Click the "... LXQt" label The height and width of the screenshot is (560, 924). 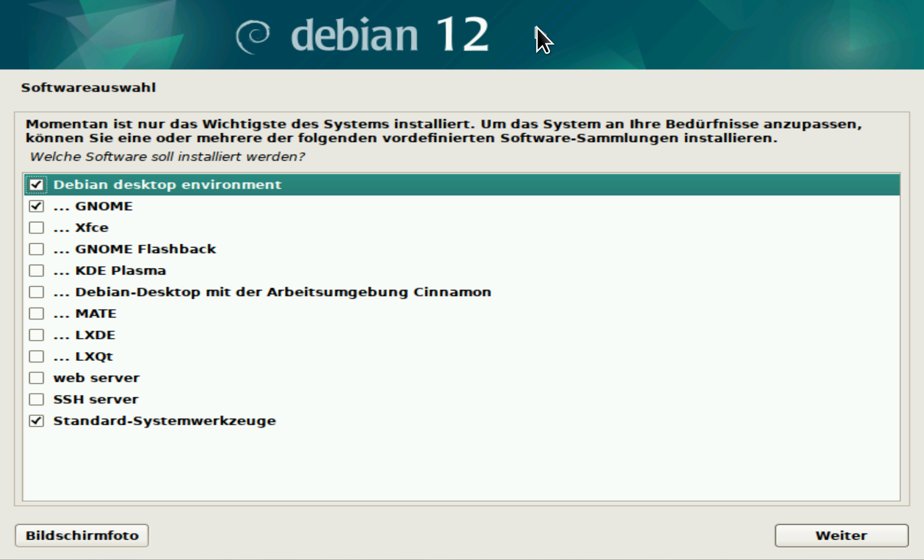pyautogui.click(x=83, y=356)
